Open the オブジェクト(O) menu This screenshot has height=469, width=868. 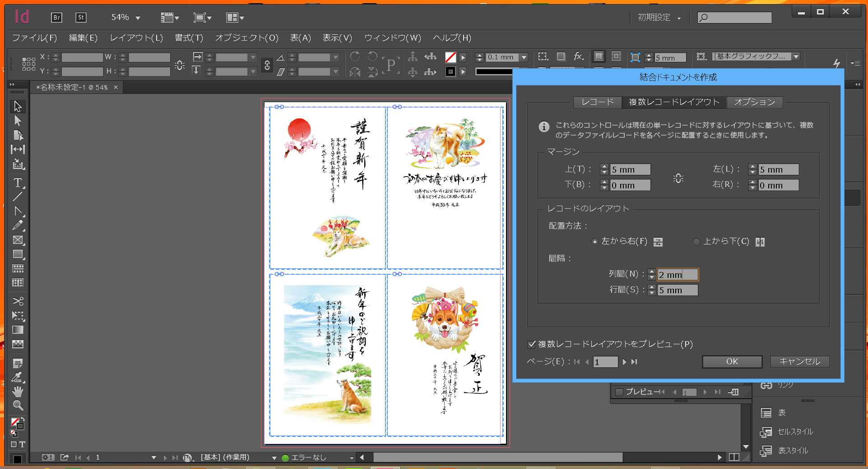pos(246,38)
